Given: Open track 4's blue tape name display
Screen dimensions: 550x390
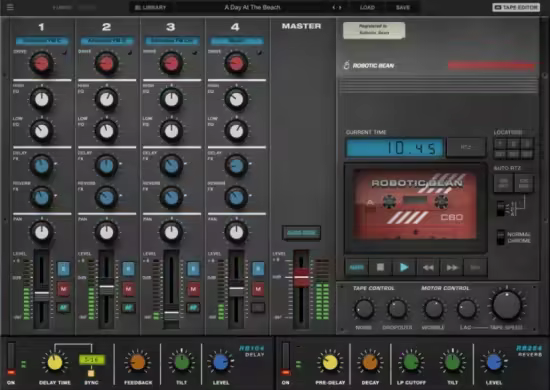Looking at the screenshot, I should pos(237,41).
